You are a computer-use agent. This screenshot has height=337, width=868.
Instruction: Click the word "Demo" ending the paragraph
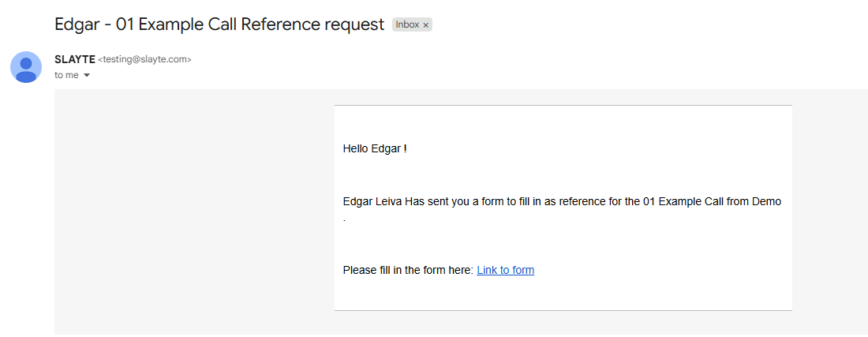pos(767,201)
